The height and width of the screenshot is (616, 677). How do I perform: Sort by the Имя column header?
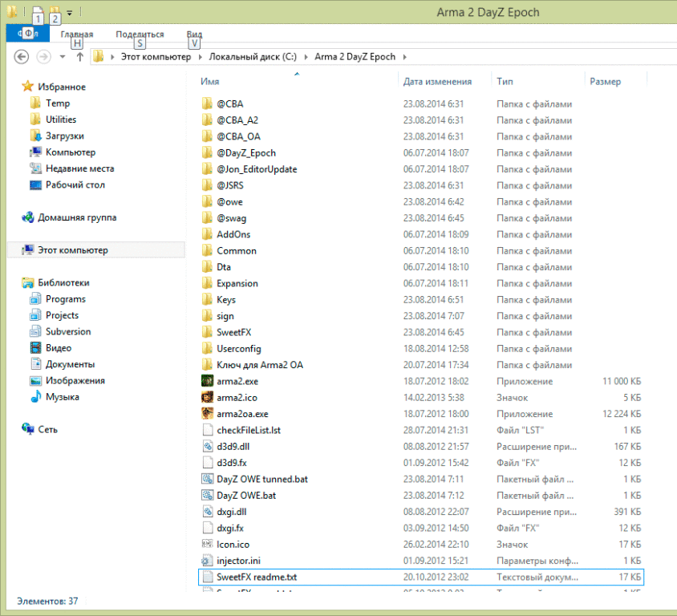210,82
